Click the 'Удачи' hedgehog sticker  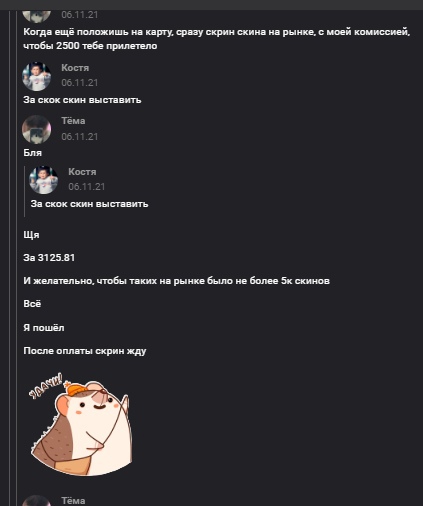81,424
